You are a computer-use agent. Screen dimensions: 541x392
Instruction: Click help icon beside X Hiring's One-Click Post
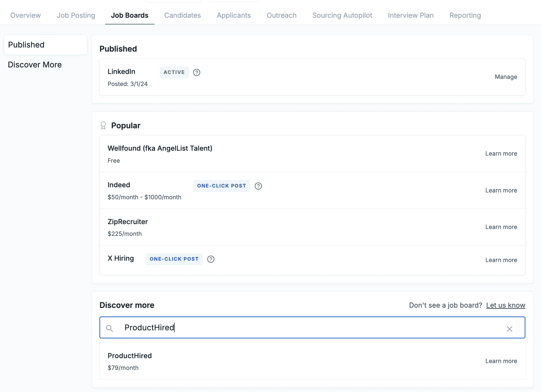[211, 259]
